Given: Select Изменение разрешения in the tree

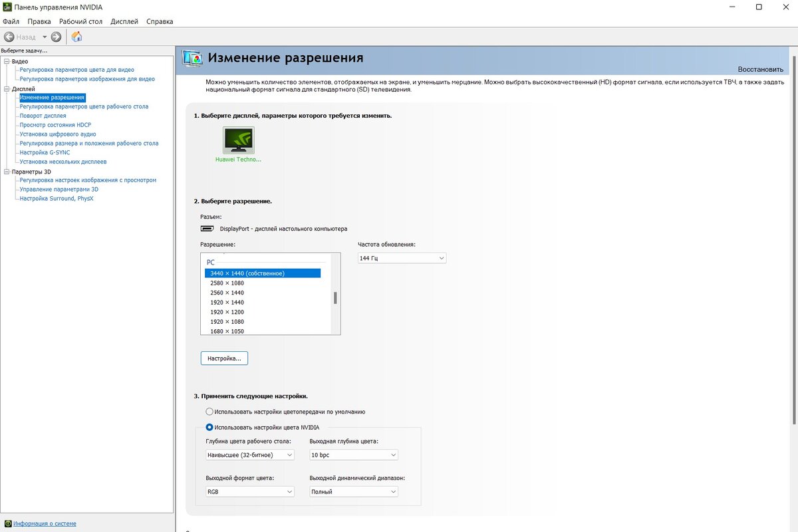Looking at the screenshot, I should [x=52, y=98].
